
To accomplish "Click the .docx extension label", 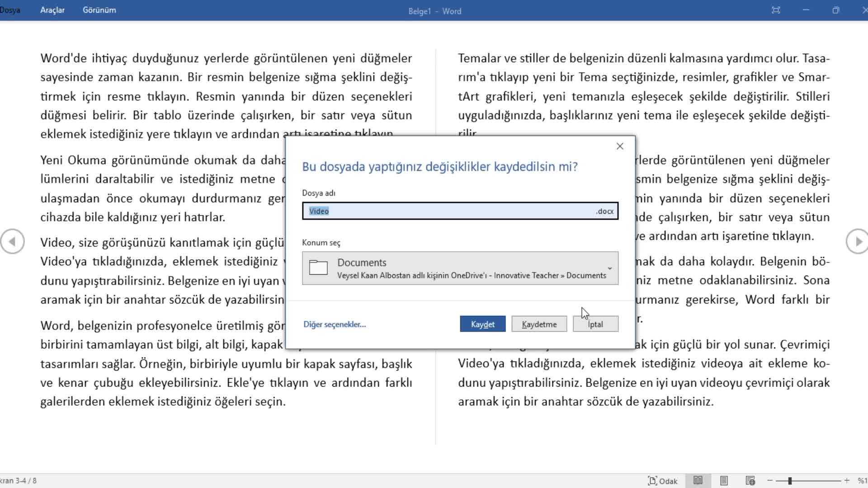I will coord(604,211).
